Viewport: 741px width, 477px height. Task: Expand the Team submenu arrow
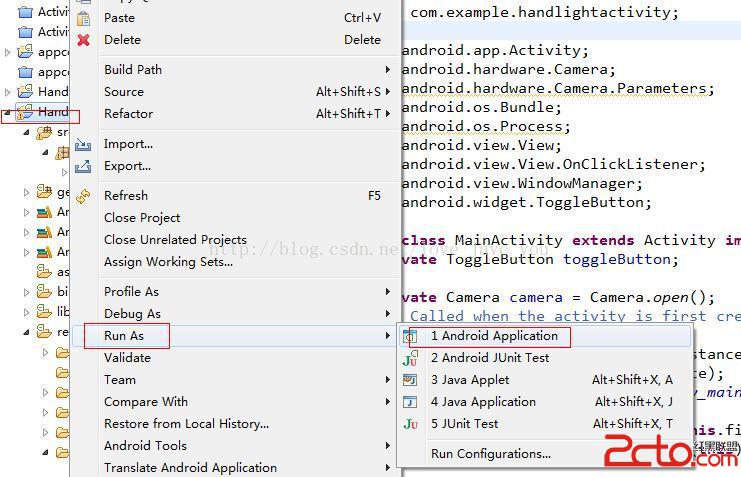click(x=387, y=380)
